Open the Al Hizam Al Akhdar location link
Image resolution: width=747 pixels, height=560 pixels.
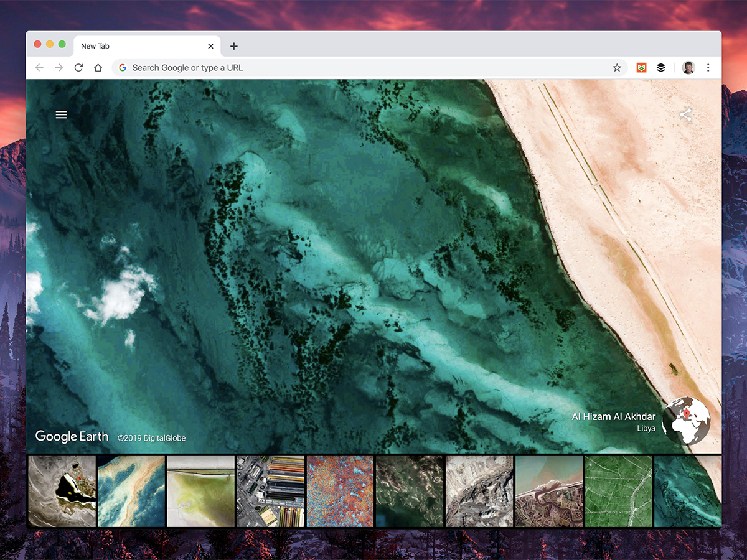click(x=613, y=417)
